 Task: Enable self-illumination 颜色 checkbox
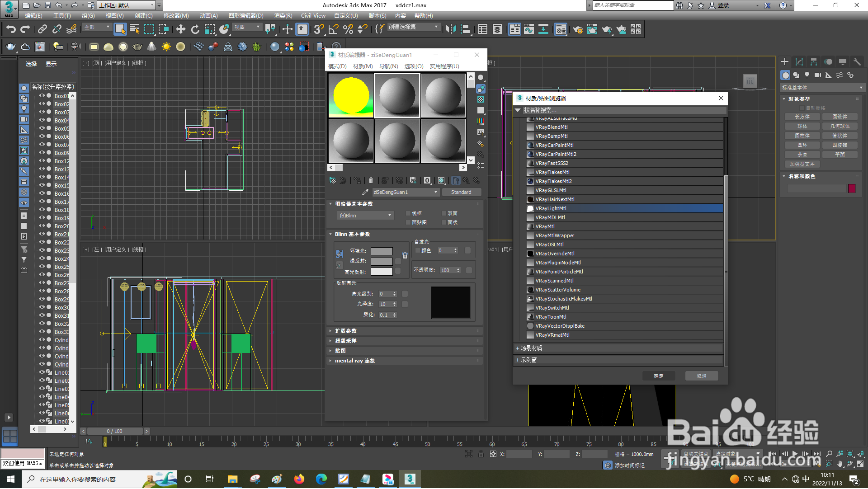[418, 251]
